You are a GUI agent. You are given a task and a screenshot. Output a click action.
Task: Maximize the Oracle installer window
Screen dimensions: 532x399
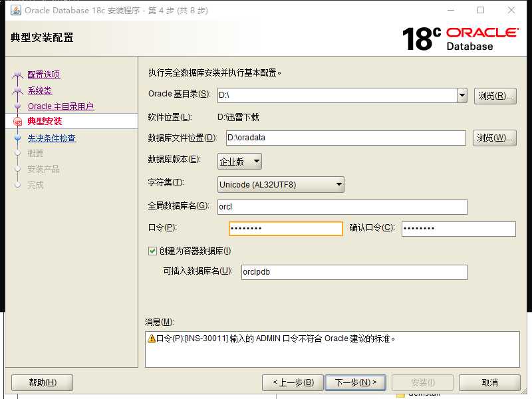481,10
